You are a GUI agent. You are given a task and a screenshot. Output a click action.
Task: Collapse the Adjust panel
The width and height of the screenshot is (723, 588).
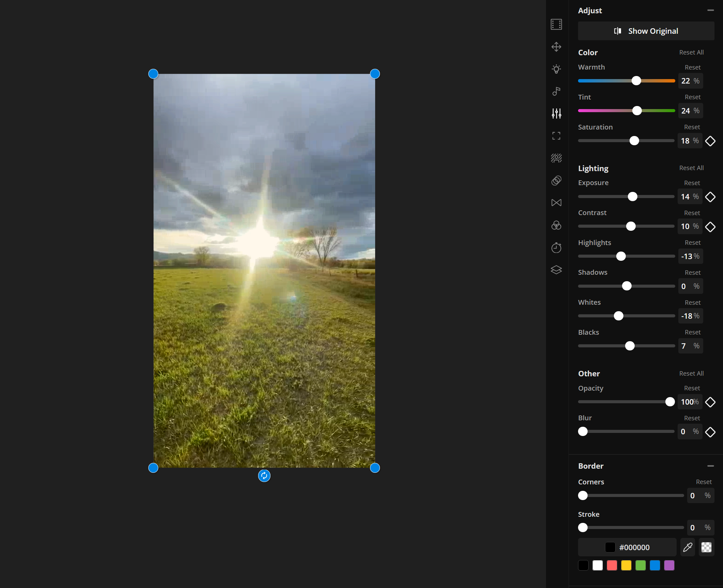coord(711,11)
